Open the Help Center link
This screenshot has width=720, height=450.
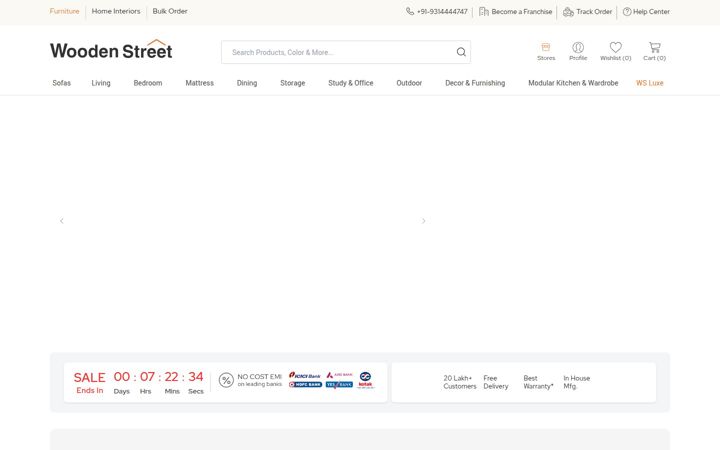(646, 11)
